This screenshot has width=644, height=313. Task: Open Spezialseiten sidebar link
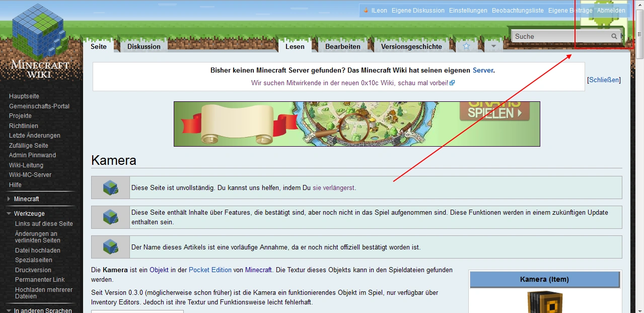click(34, 260)
